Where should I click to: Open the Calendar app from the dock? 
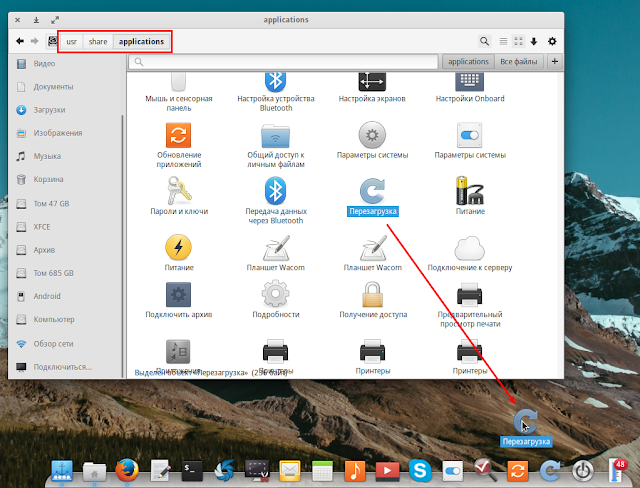[322, 471]
